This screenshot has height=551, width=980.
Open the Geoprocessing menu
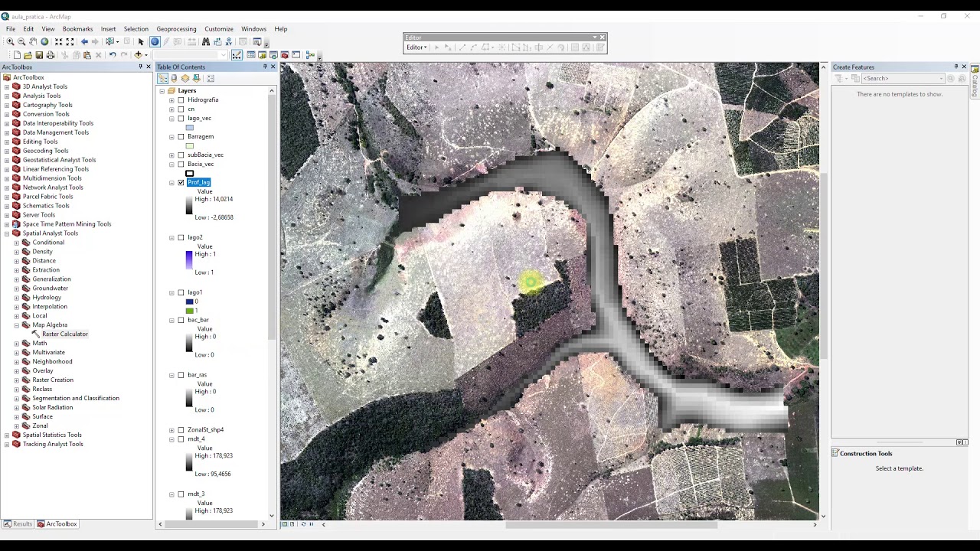pos(176,29)
